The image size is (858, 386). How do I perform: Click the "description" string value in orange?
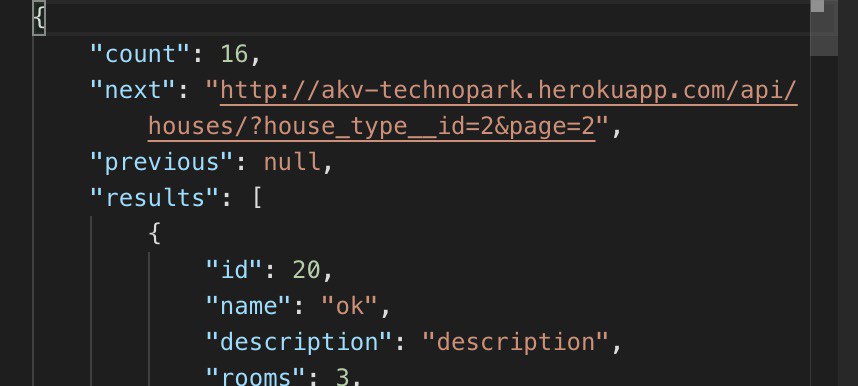pyautogui.click(x=515, y=342)
